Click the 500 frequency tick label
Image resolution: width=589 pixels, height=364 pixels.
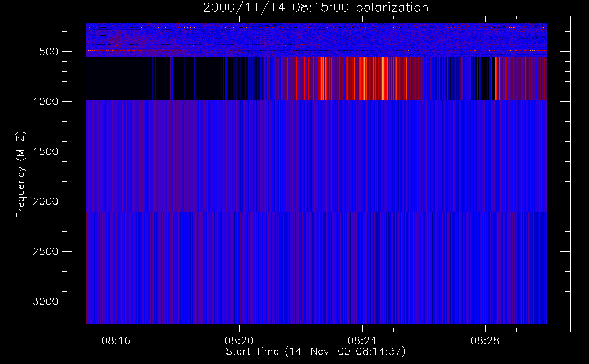[x=49, y=52]
